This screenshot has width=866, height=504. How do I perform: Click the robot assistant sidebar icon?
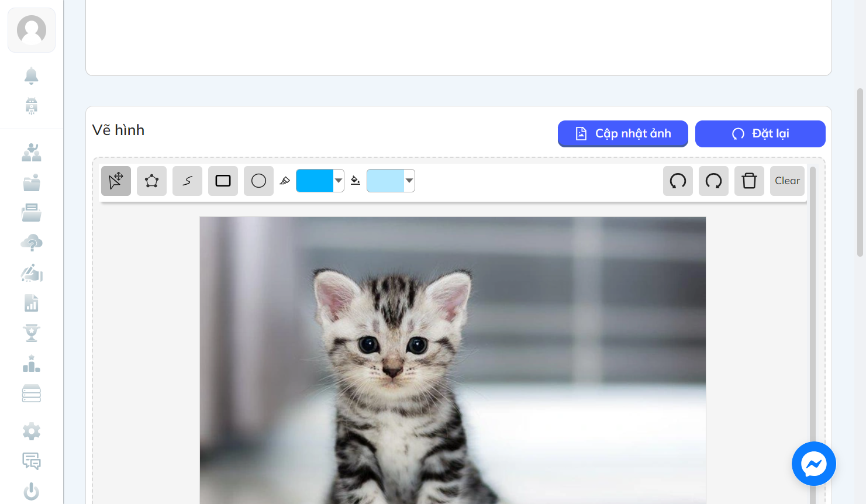[x=32, y=106]
